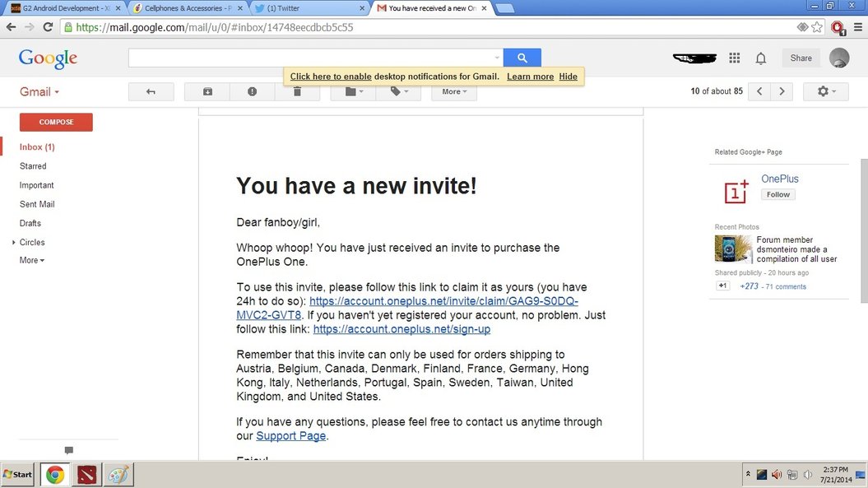Go back to inbox with arrow button
Viewport: 868px width, 488px height.
151,91
